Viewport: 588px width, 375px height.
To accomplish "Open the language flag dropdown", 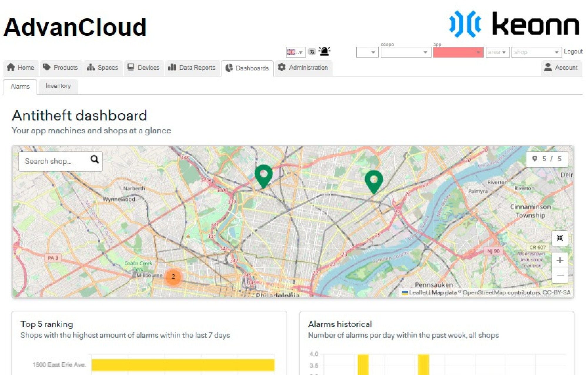I will 295,52.
